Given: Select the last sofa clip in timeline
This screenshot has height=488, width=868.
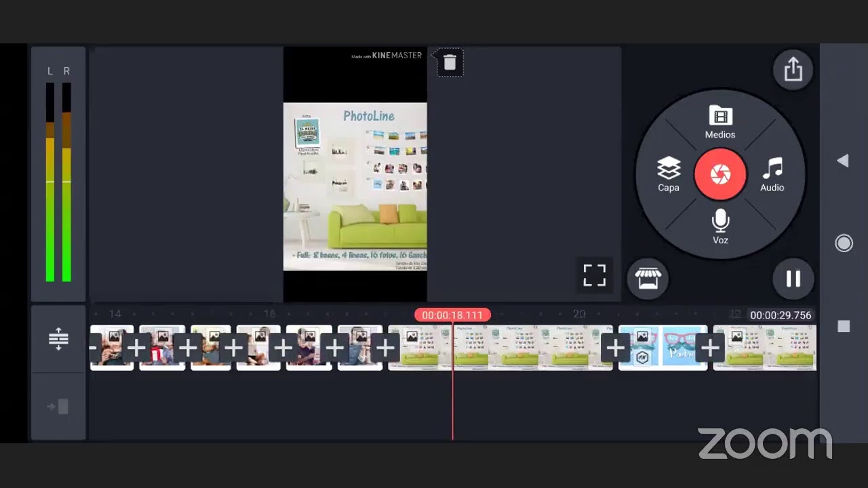Looking at the screenshot, I should pos(764,348).
